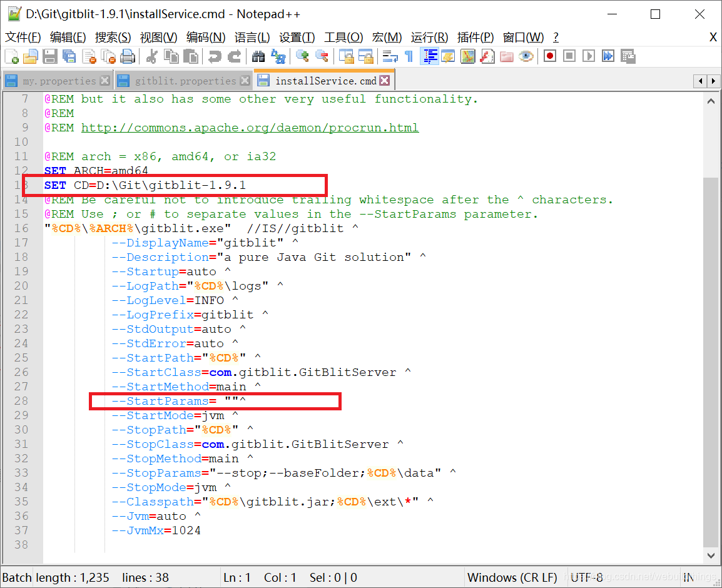Toggle the indent guide display
This screenshot has width=722, height=588.
429,56
